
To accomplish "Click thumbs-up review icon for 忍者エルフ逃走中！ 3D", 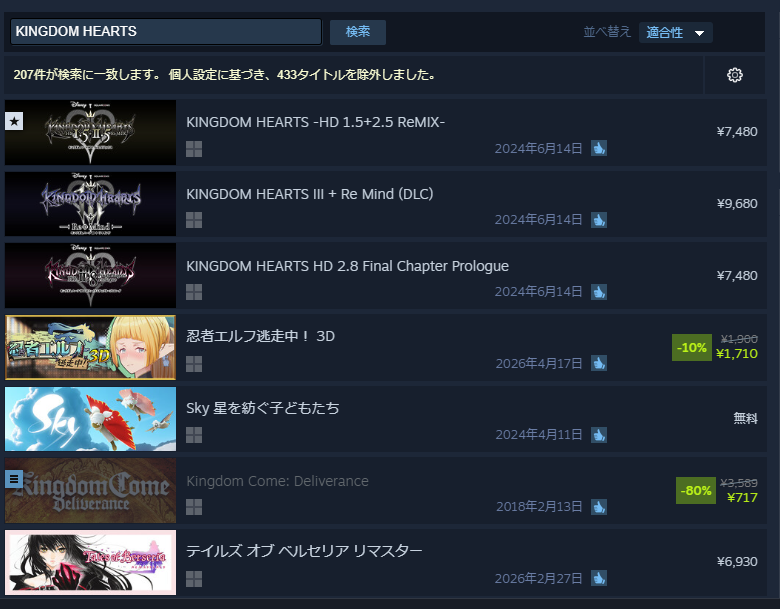I will pyautogui.click(x=599, y=363).
